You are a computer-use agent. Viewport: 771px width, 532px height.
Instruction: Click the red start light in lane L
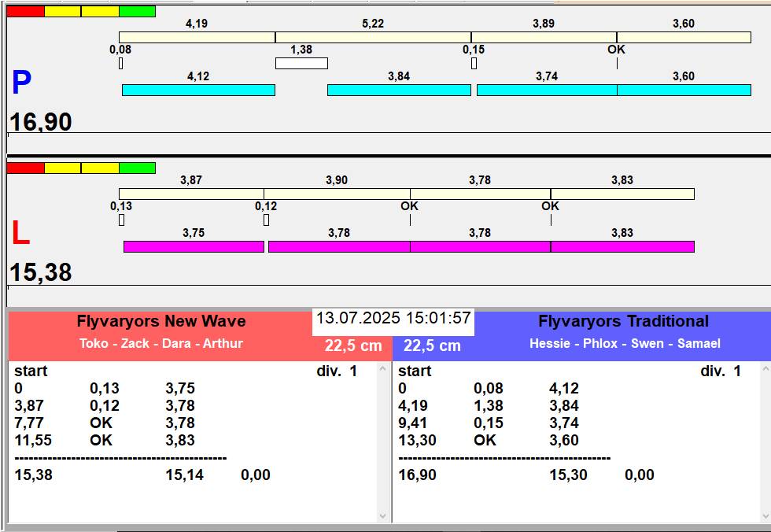coord(25,168)
